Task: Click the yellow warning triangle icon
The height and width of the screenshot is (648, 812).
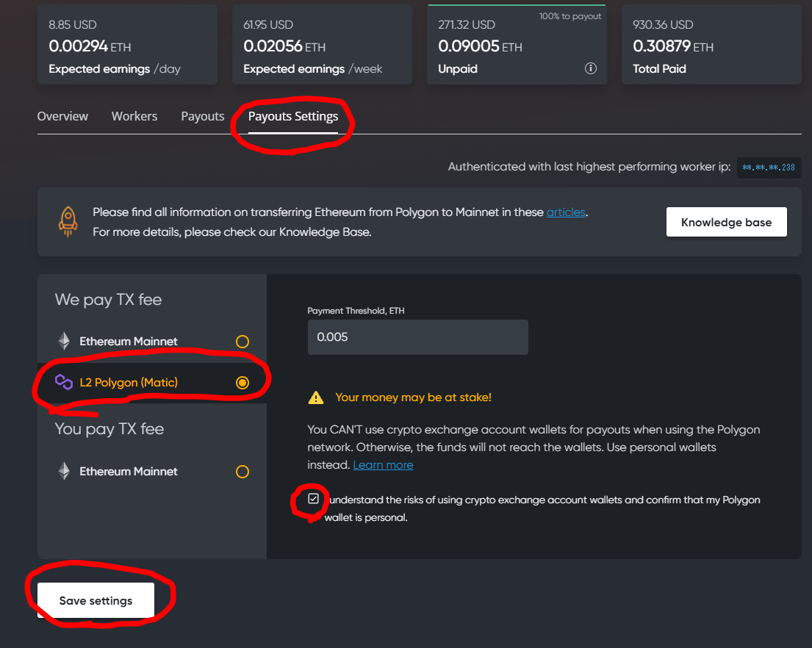Action: pos(316,397)
